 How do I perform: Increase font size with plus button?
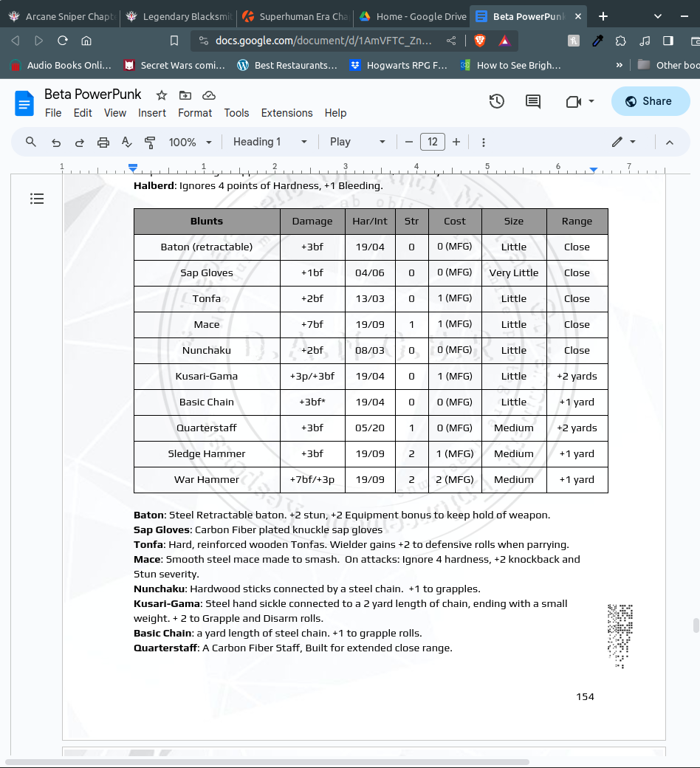(456, 142)
